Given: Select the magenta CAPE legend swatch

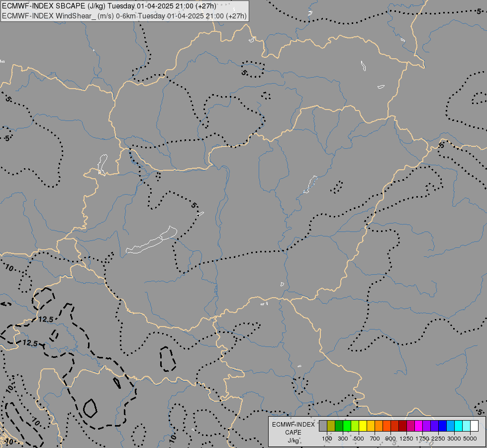Looking at the screenshot, I should coord(419,426).
